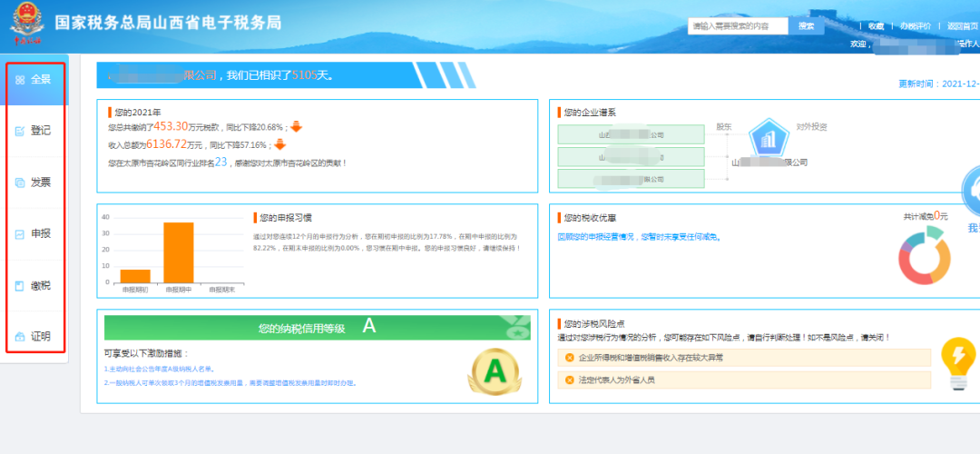Image resolution: width=980 pixels, height=454 pixels.
Task: Click the 股东 label in enterprise lineage
Action: pyautogui.click(x=725, y=126)
